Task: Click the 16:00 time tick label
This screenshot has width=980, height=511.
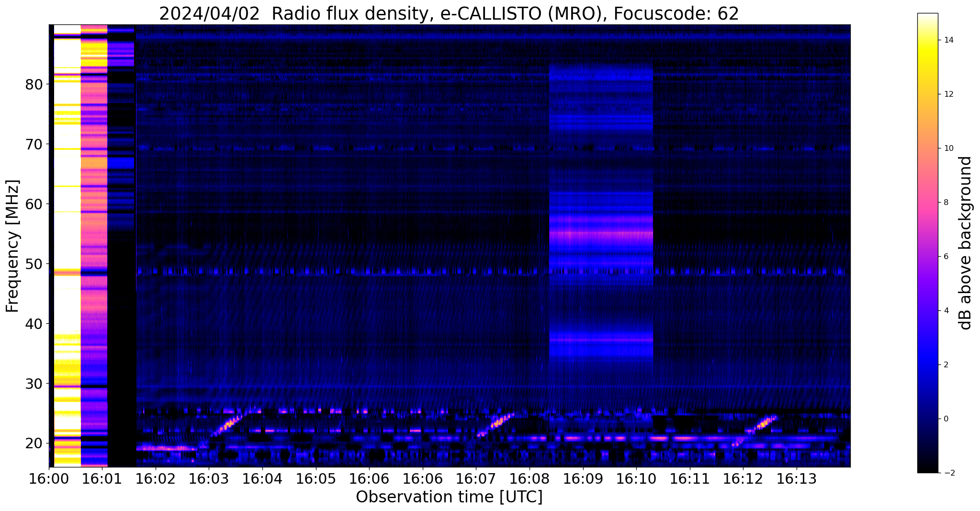Action: pyautogui.click(x=49, y=478)
